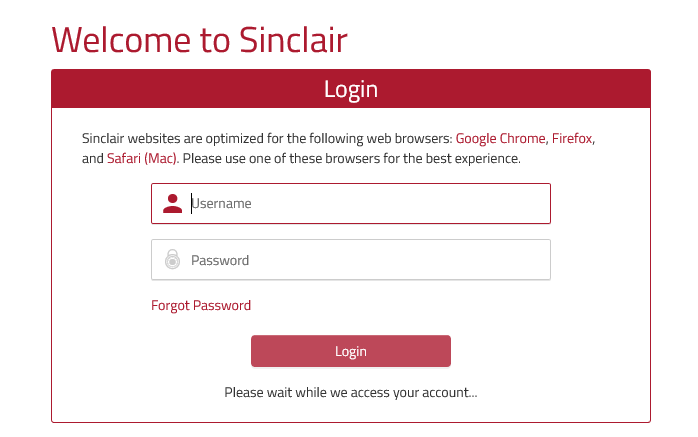This screenshot has width=698, height=437.
Task: Click the blinking text cursor in Username
Action: coord(191,204)
